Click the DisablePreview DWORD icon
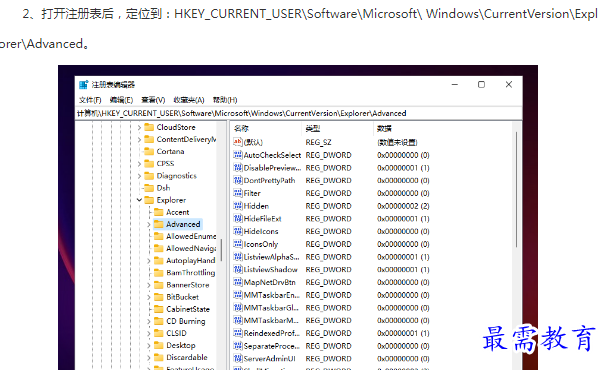The width and height of the screenshot is (604, 370). 238,167
